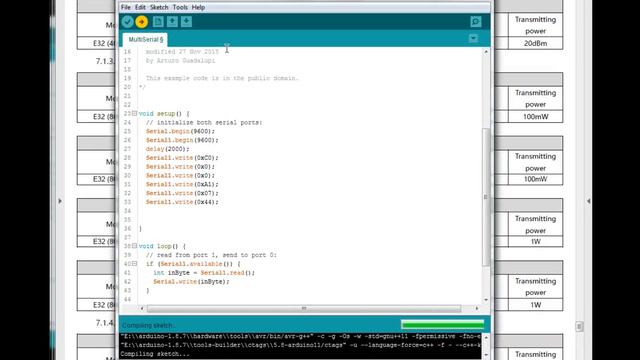Click the 20dBm cell in background document
Screen dimensions: 640x360
tap(535, 43)
